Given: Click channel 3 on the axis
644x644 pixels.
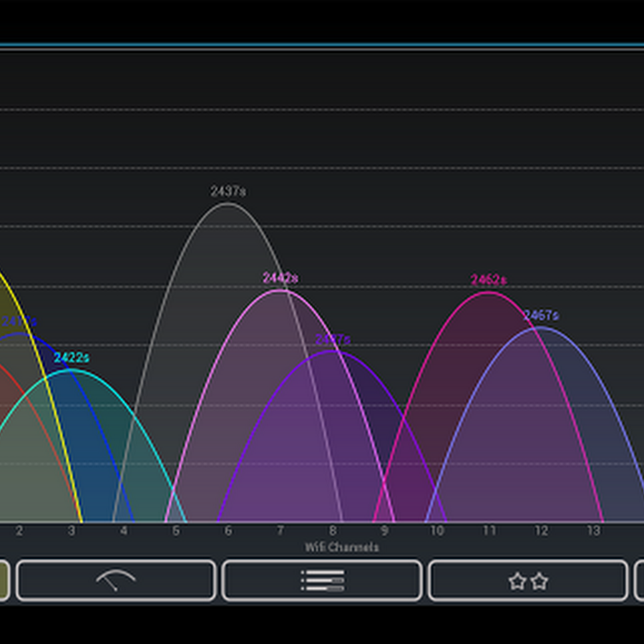Looking at the screenshot, I should click(x=72, y=531).
